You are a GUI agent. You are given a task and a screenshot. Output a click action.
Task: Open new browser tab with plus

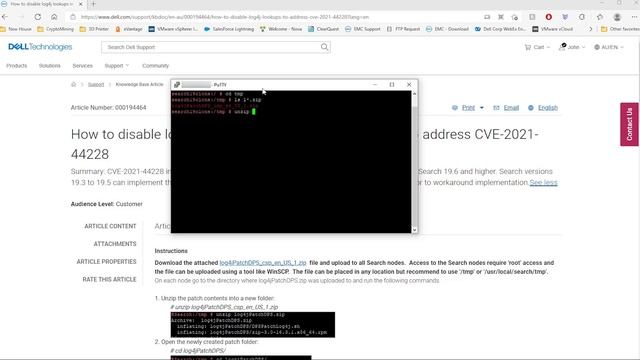pyautogui.click(x=93, y=4)
